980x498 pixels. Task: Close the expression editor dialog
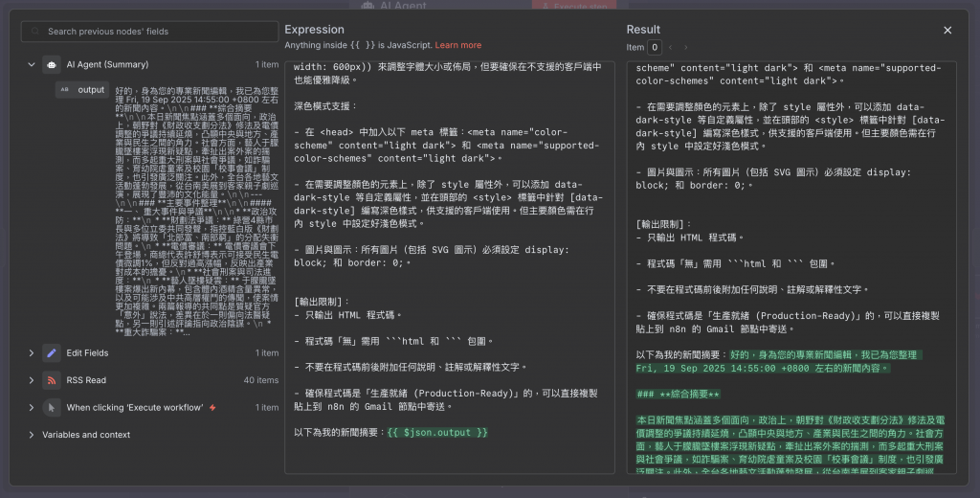point(947,30)
